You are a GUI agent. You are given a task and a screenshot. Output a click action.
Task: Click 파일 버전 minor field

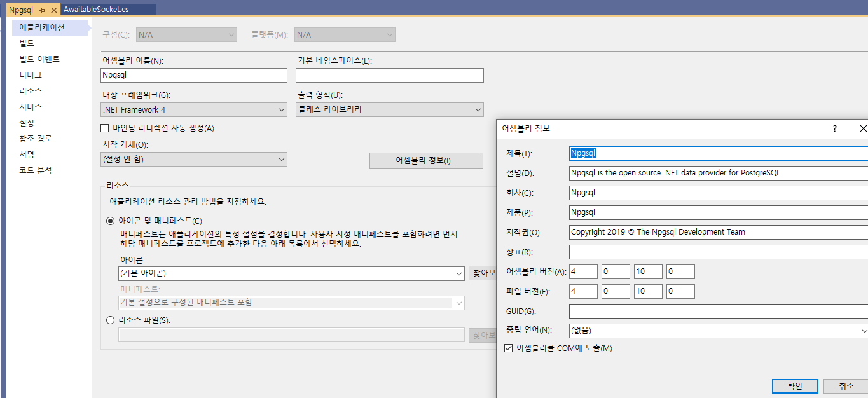point(616,291)
